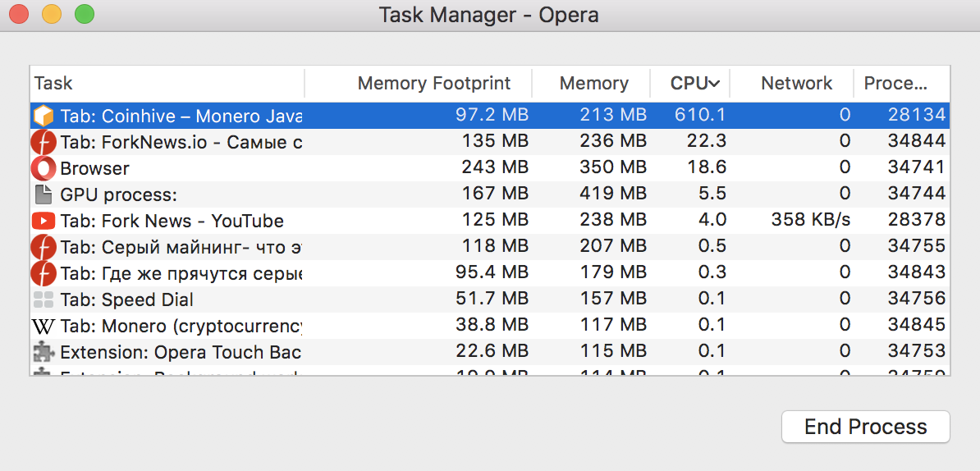Sort by the Memory column header

click(593, 83)
